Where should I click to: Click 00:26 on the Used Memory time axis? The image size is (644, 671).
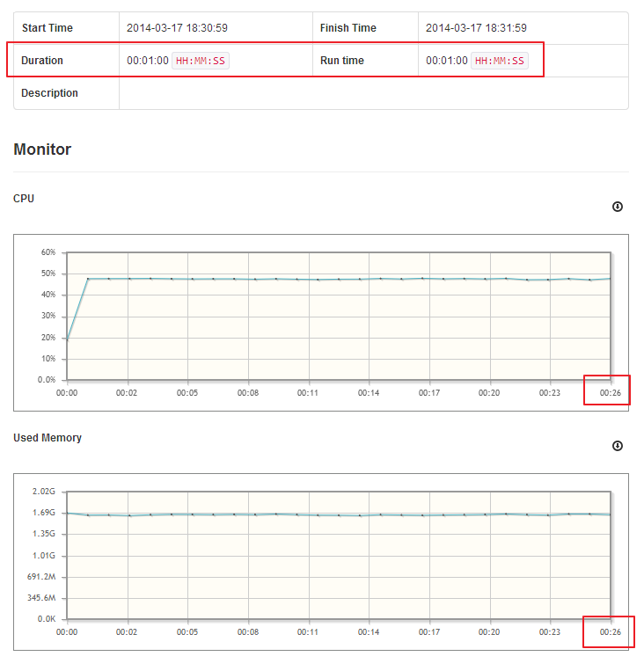610,632
